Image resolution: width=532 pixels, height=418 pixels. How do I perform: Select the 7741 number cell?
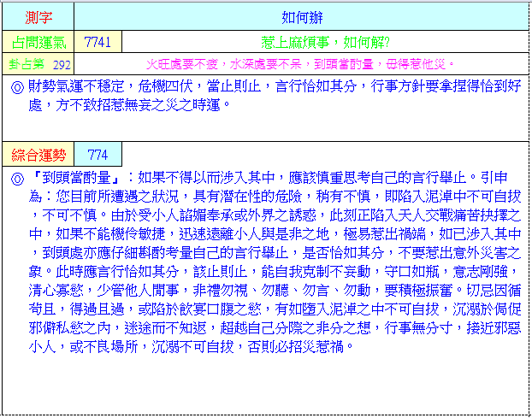(98, 42)
